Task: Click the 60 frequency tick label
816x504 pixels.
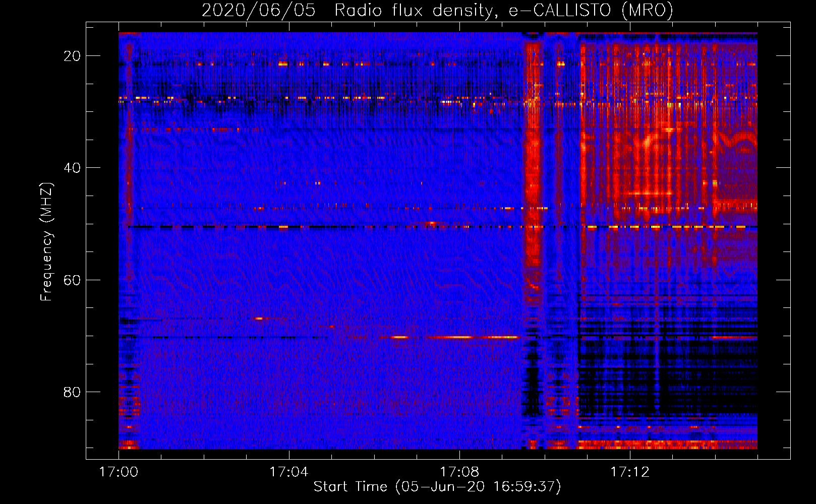Action: tap(72, 280)
